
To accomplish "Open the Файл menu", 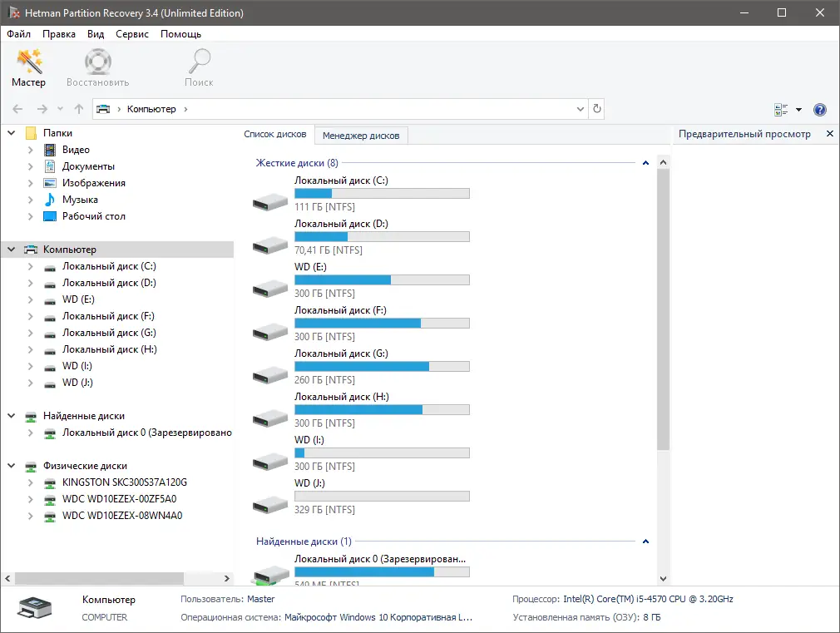I will 19,34.
